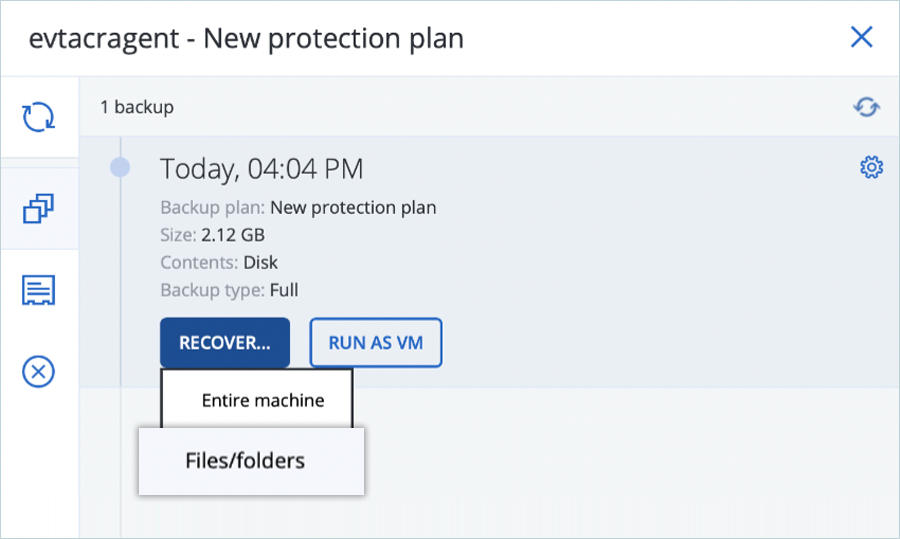Screen dimensions: 900x539
Task: Click the RECOVER... button
Action: (224, 343)
